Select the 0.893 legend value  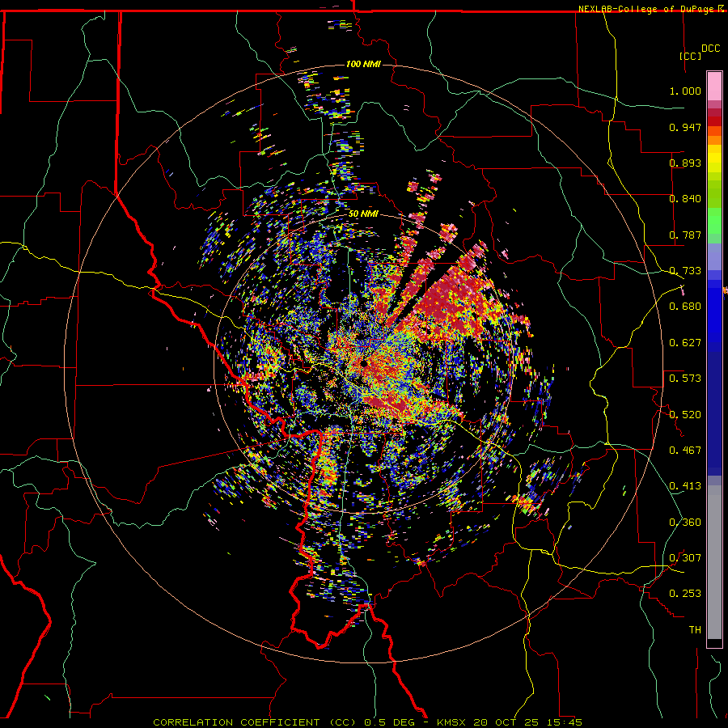[685, 163]
